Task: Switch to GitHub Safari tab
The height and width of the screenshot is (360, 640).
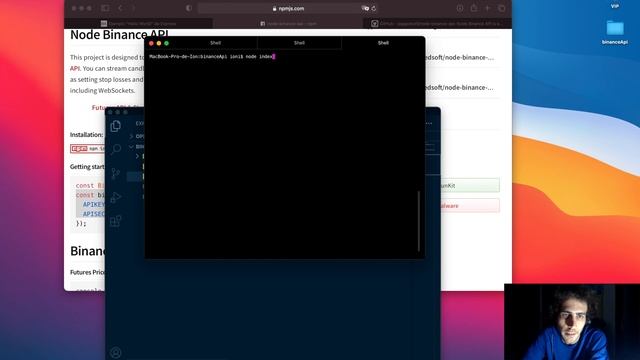Action: 437,24
